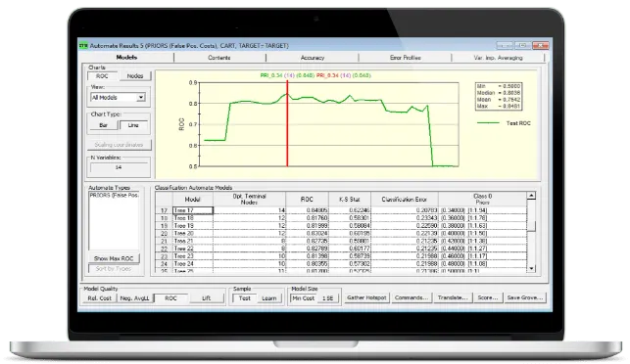
Task: Open the Accuracy tab
Action: [x=313, y=58]
